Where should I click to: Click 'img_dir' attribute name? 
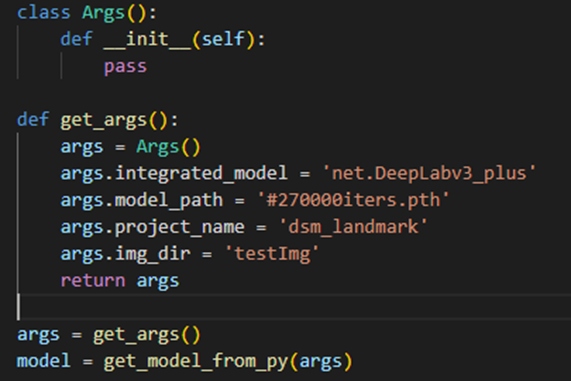153,254
